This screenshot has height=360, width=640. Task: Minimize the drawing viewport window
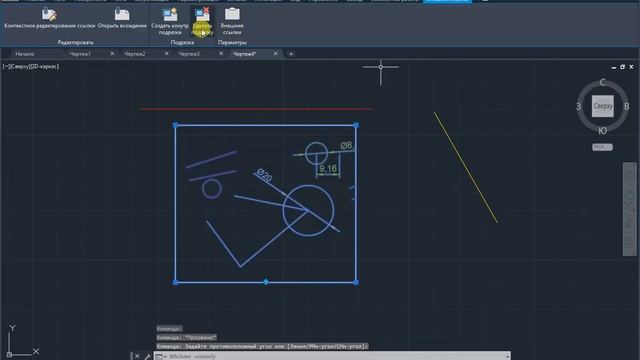point(614,67)
